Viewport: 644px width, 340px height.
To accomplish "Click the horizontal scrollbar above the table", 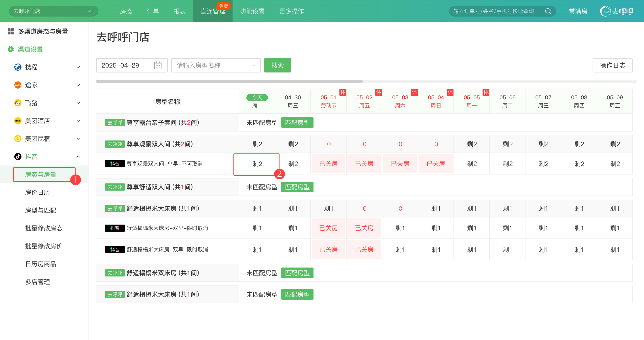I will [229, 81].
